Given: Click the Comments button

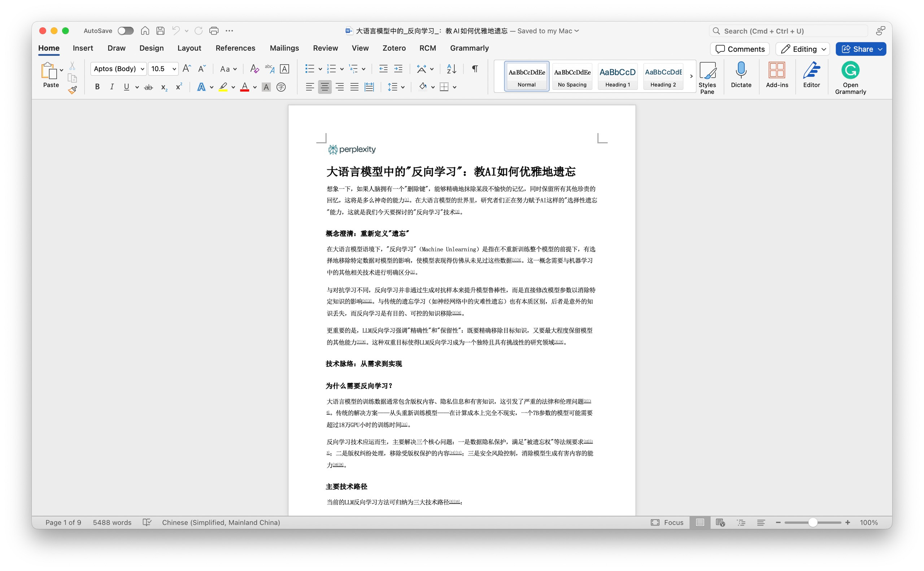Looking at the screenshot, I should (x=740, y=49).
